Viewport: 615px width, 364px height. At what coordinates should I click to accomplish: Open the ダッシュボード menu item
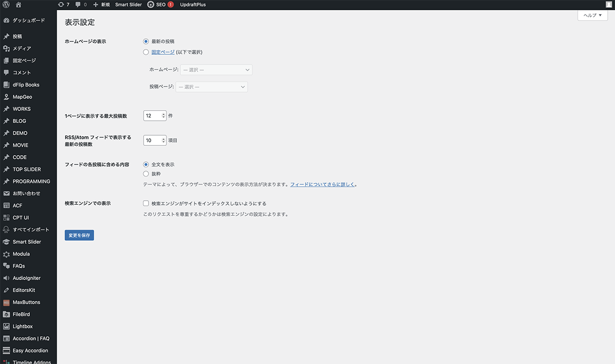coord(28,20)
